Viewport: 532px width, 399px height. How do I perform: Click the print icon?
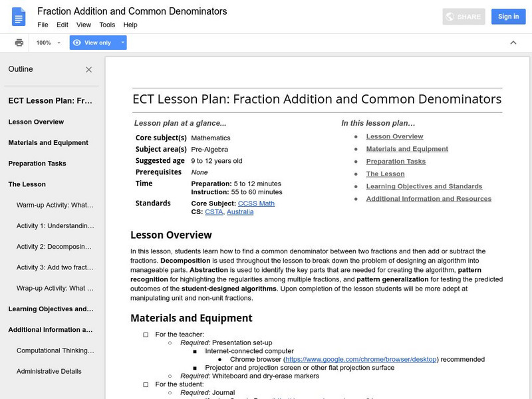tap(19, 43)
